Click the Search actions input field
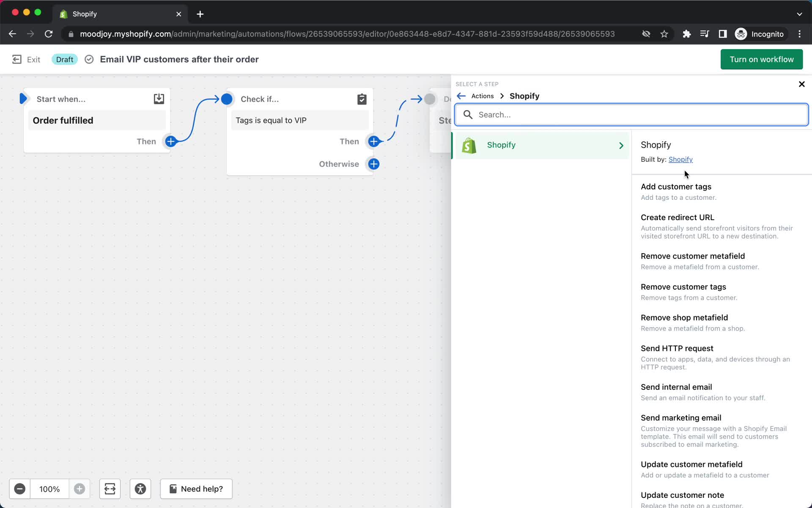The width and height of the screenshot is (812, 508). [x=633, y=114]
